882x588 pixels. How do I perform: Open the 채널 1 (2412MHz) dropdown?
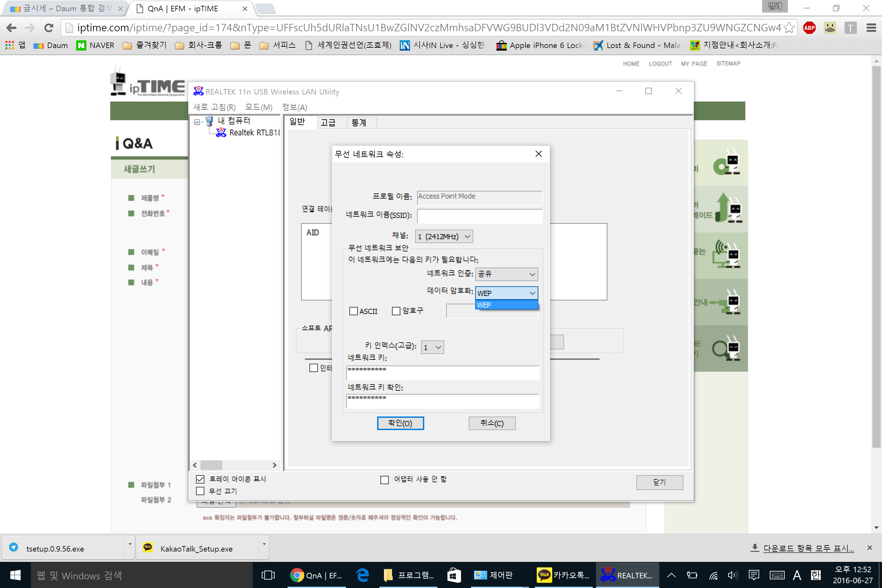(x=444, y=237)
